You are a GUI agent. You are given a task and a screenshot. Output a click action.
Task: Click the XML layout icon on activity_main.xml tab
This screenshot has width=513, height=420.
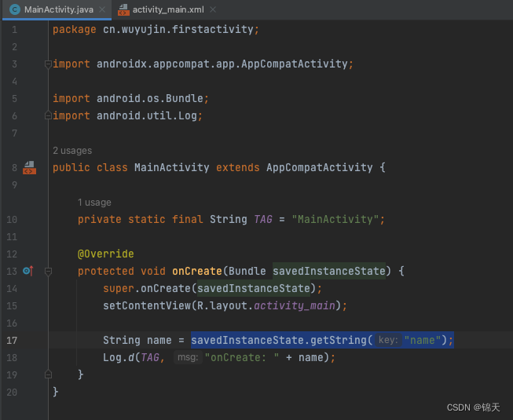pos(123,9)
